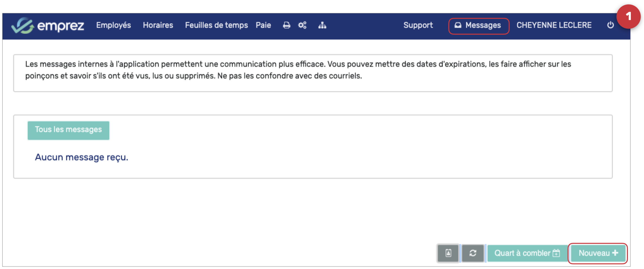This screenshot has width=644, height=269.
Task: Open the settings gears icon
Action: click(x=302, y=25)
